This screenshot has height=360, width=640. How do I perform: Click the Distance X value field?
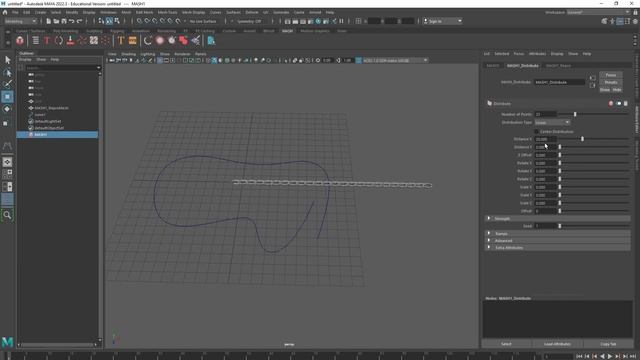click(545, 139)
